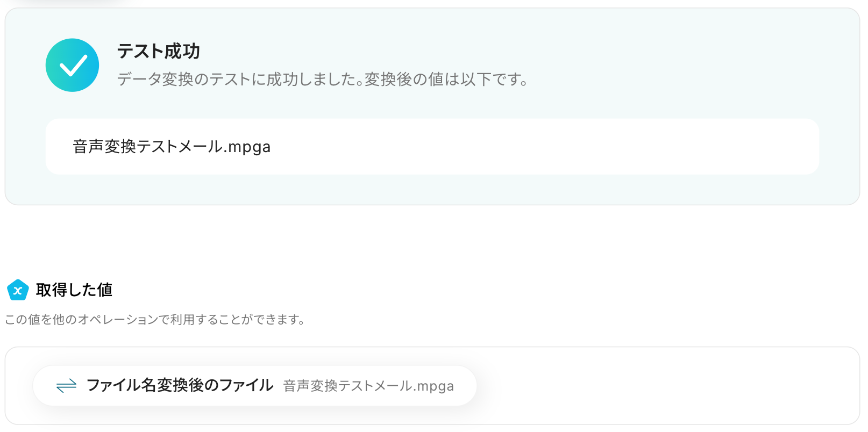Click the green checkmark success icon
Screen dimensions: 868x432
[72, 65]
